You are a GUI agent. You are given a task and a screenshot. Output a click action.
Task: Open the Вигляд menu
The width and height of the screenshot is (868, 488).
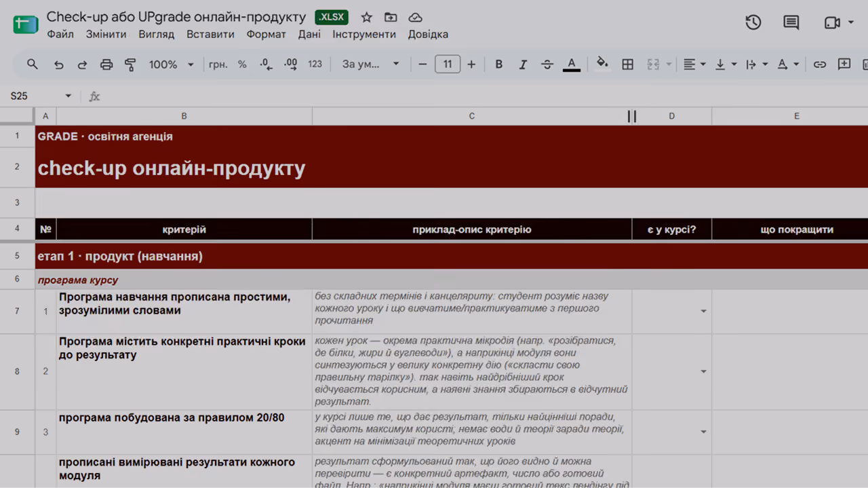coord(157,34)
